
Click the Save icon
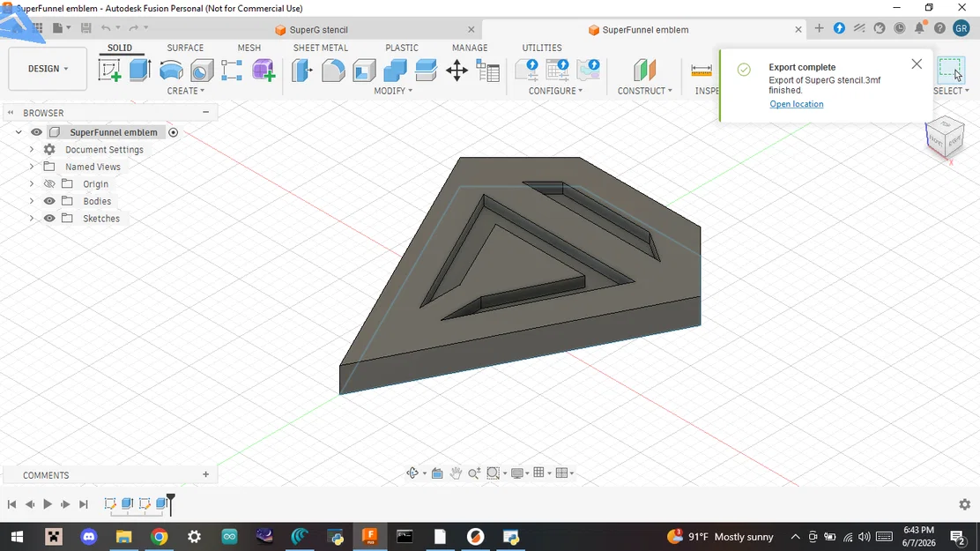[86, 28]
